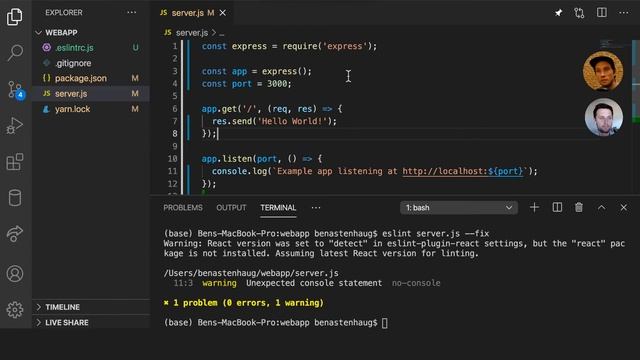Kill terminal with the trash icon
640x360 pixels.
(579, 207)
